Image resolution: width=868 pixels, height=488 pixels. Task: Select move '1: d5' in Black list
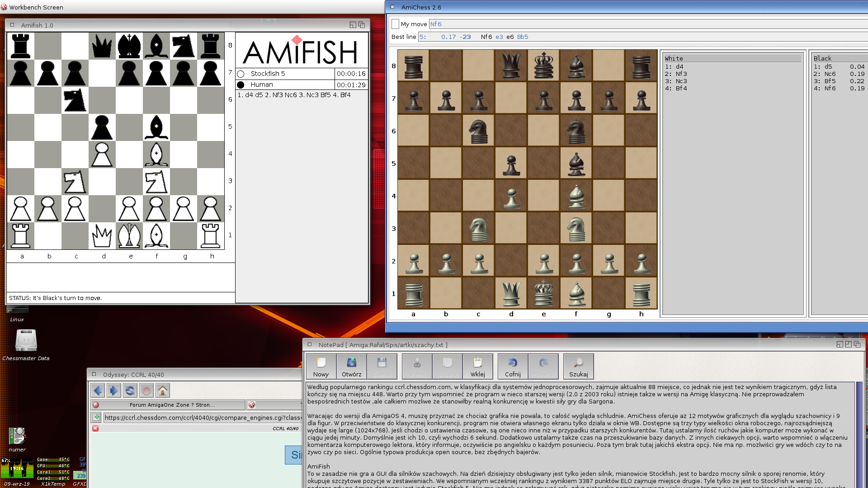click(x=839, y=66)
